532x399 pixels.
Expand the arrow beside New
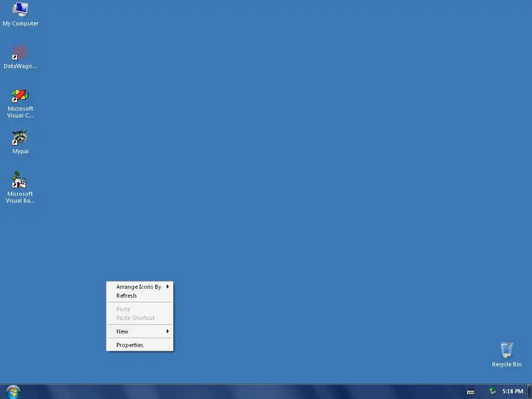[168, 331]
